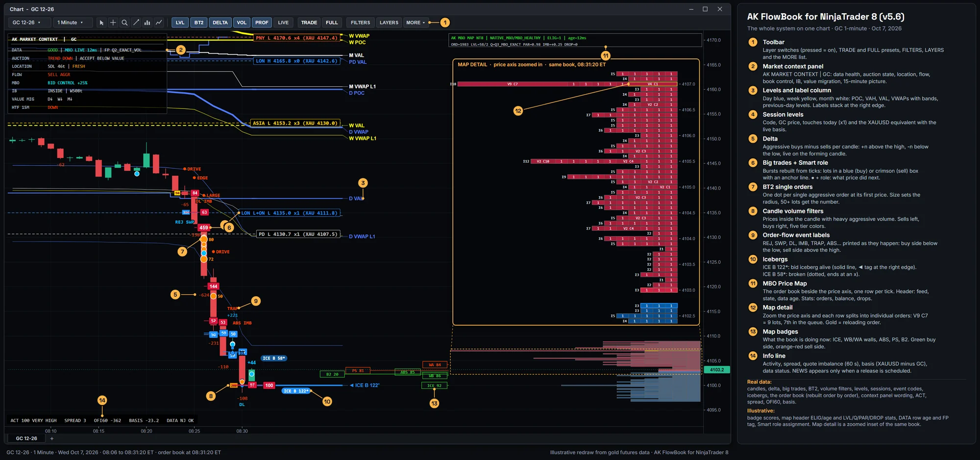
Task: Click the TRAP event label
Action: tap(232, 309)
